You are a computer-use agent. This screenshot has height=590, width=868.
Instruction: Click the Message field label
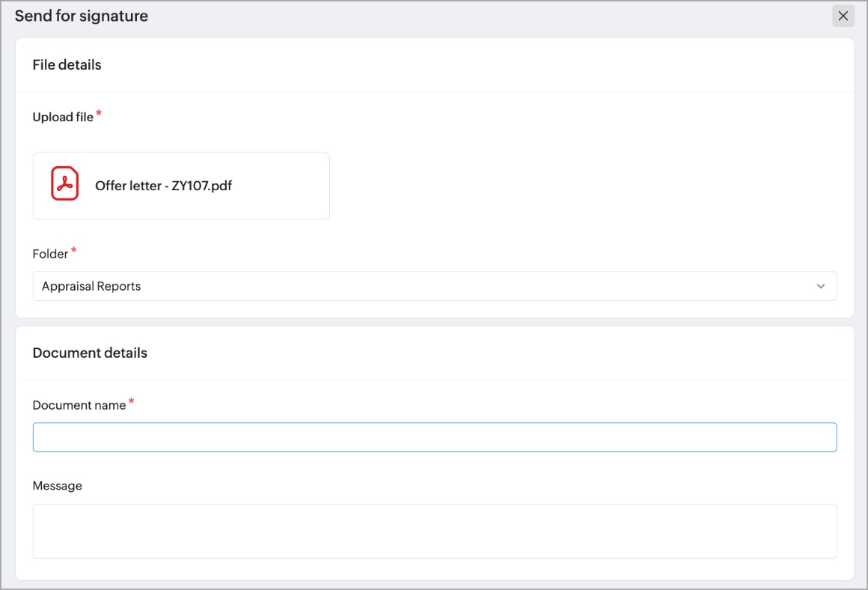[x=58, y=486]
